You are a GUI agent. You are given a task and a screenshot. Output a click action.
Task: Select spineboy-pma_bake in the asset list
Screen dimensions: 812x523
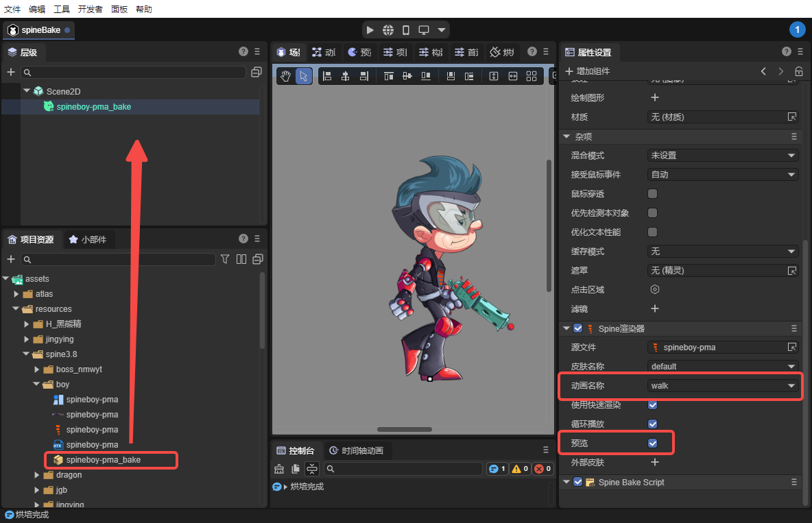[x=103, y=460]
